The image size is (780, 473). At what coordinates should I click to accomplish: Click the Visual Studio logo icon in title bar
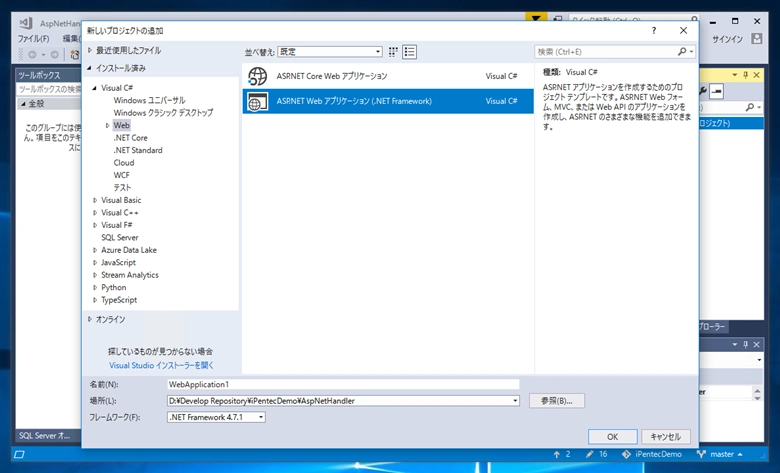(x=26, y=23)
